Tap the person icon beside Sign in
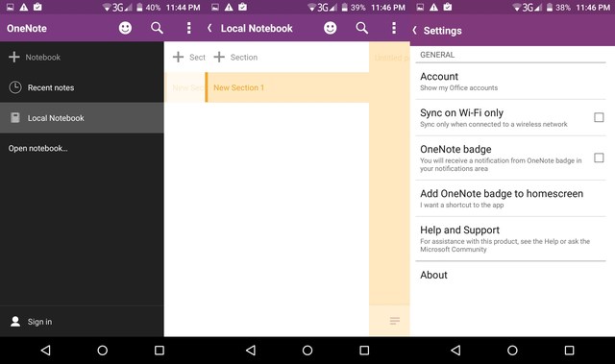615x364 pixels. 15,322
